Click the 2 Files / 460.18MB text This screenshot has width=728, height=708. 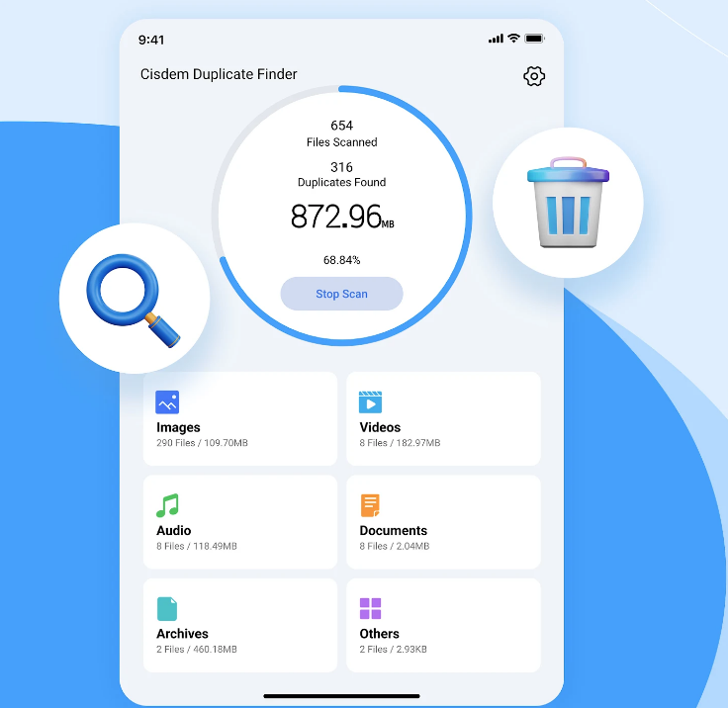click(197, 649)
